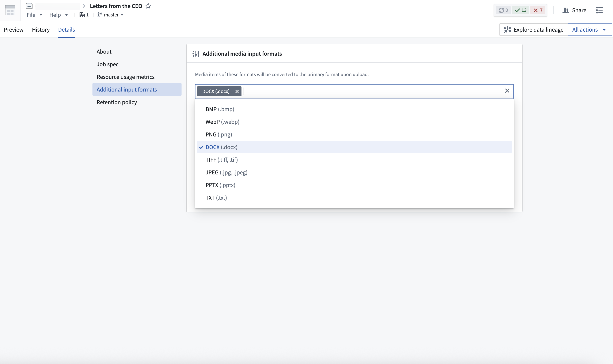613x364 pixels.
Task: Enable TIFF (.tiff, .tif) input format
Action: 221,159
